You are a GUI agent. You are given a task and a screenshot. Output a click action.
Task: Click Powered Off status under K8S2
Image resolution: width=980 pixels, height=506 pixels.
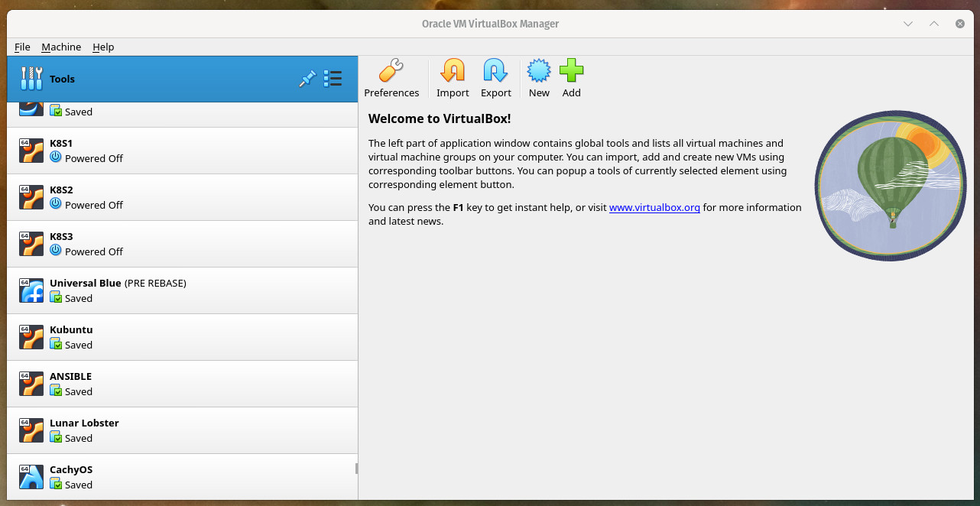tap(94, 205)
